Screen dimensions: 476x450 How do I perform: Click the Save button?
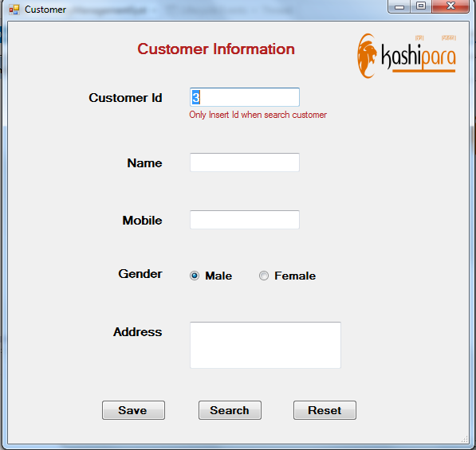tap(134, 410)
